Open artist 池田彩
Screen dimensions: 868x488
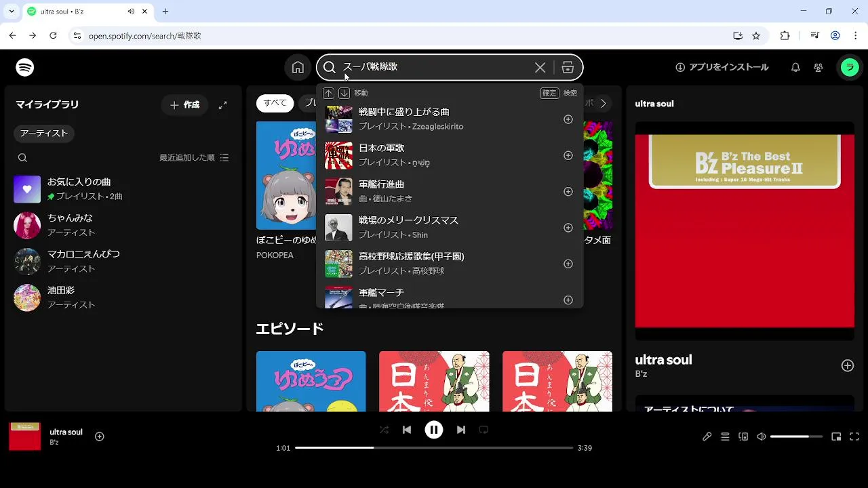123,298
